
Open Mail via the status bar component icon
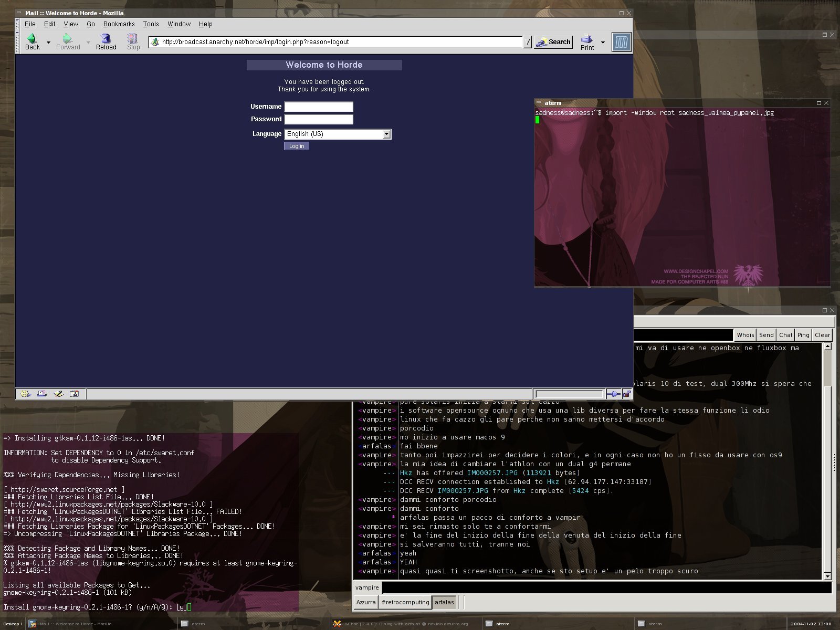42,394
